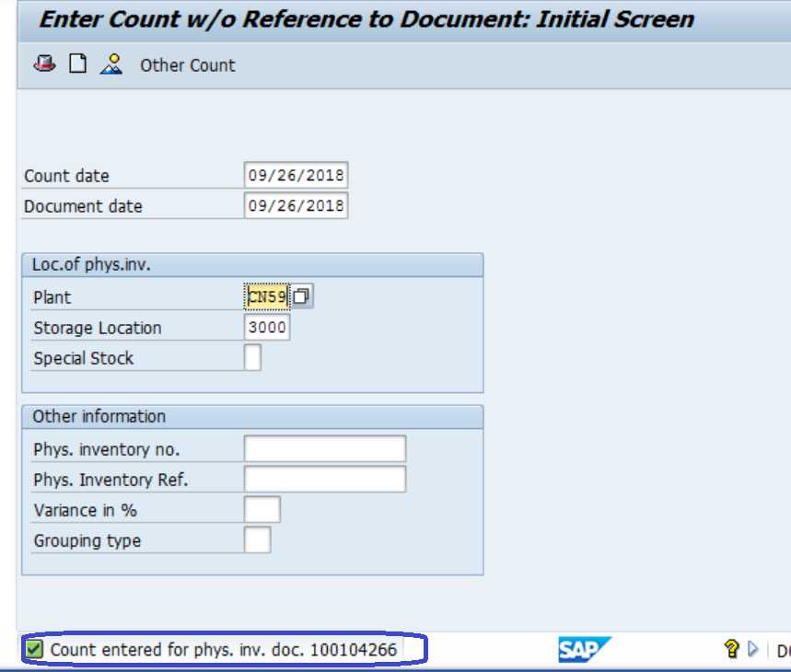Click the yellow question mark help icon
Screen dimensions: 791x672
click(731, 649)
